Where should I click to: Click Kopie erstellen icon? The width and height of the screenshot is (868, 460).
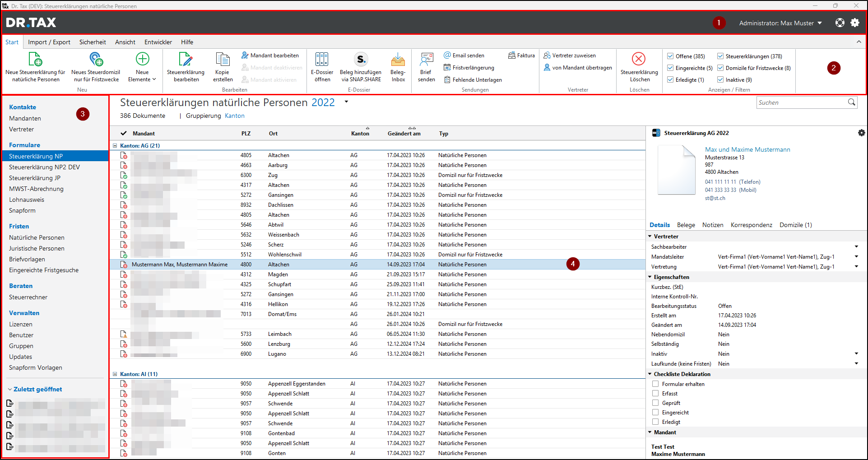click(223, 59)
